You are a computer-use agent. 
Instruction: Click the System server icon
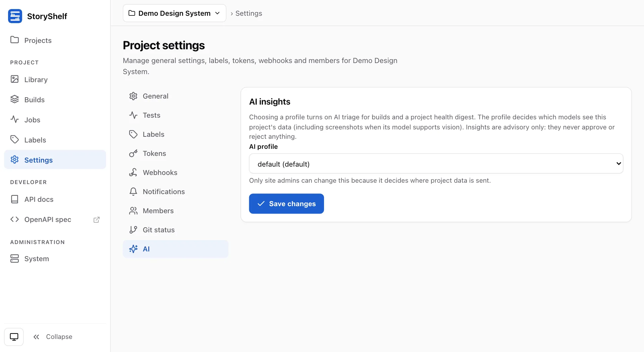14,258
